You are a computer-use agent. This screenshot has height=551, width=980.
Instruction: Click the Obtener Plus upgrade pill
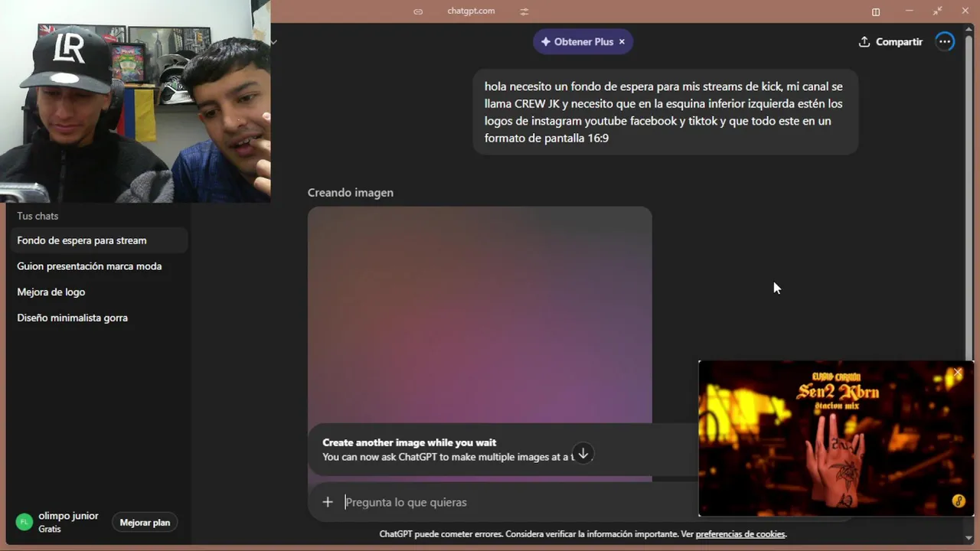[583, 41]
